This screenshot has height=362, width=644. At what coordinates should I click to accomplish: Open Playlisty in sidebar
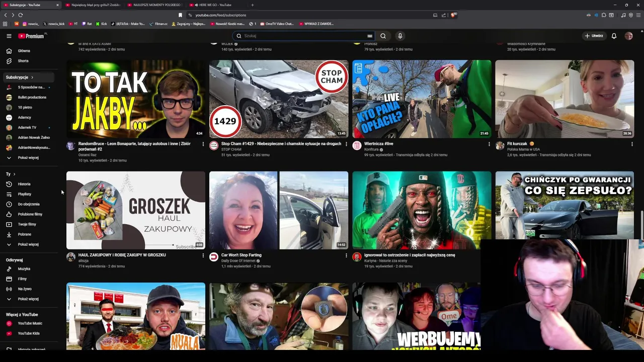coord(29,194)
